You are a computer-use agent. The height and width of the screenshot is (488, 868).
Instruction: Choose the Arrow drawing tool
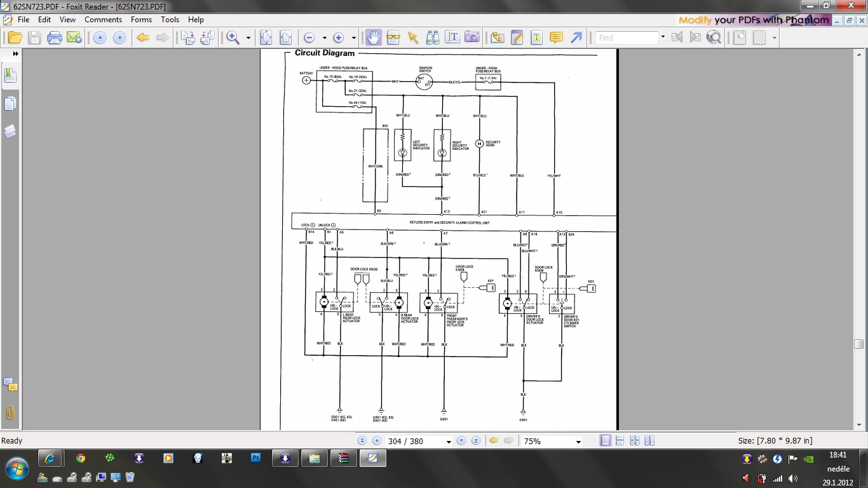click(x=576, y=37)
